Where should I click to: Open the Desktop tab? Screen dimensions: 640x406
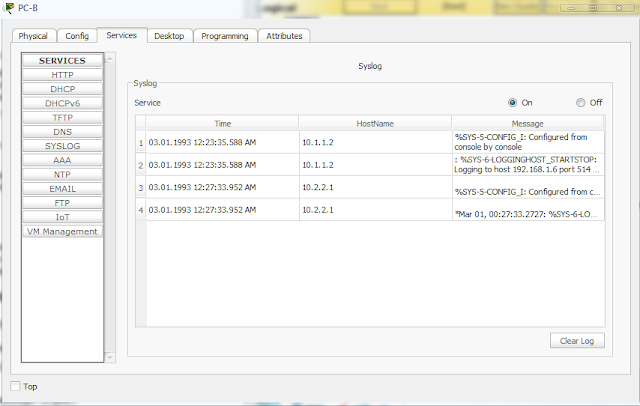point(169,36)
